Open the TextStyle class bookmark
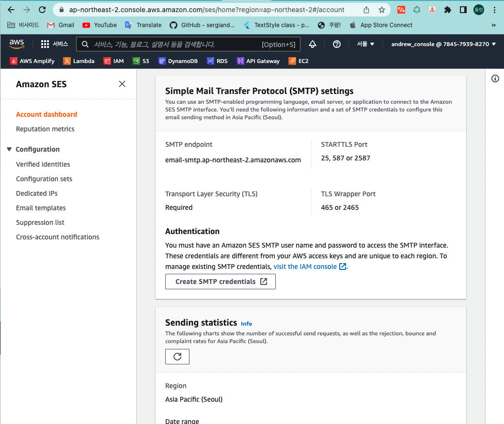The image size is (504, 424). (x=276, y=25)
